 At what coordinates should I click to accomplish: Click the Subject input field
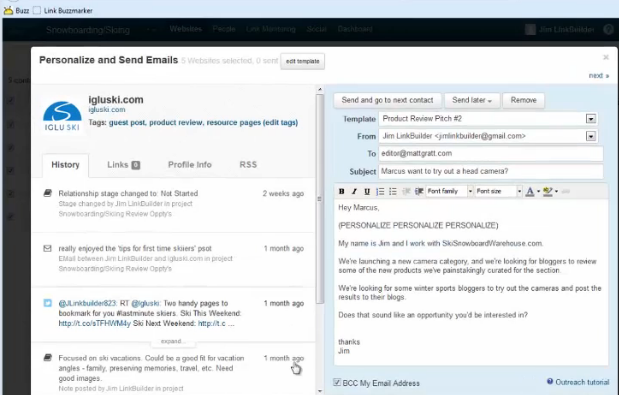tap(491, 171)
